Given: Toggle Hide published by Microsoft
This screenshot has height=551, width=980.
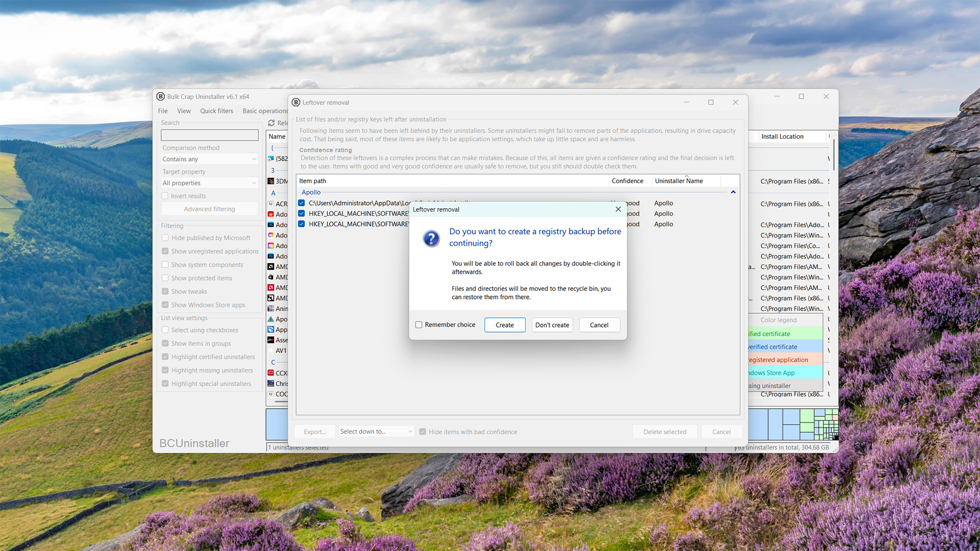Looking at the screenshot, I should point(165,238).
